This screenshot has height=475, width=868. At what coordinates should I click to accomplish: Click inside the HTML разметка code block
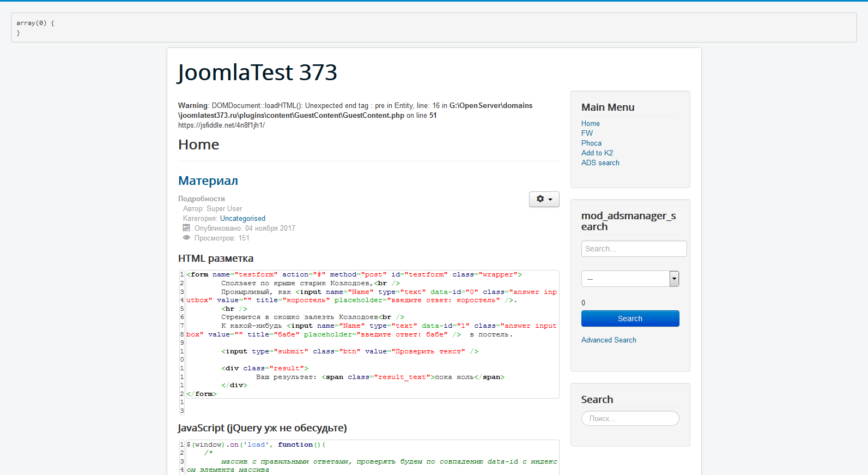[371, 334]
